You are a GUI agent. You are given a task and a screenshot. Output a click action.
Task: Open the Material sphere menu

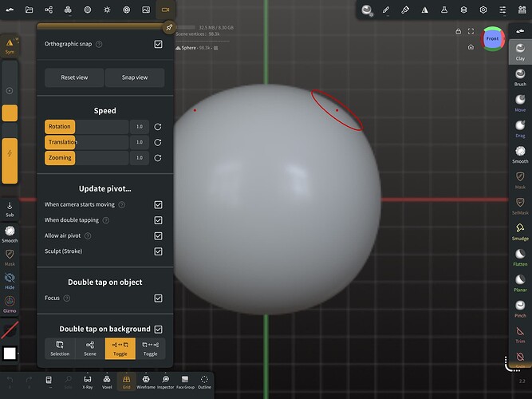(x=88, y=10)
